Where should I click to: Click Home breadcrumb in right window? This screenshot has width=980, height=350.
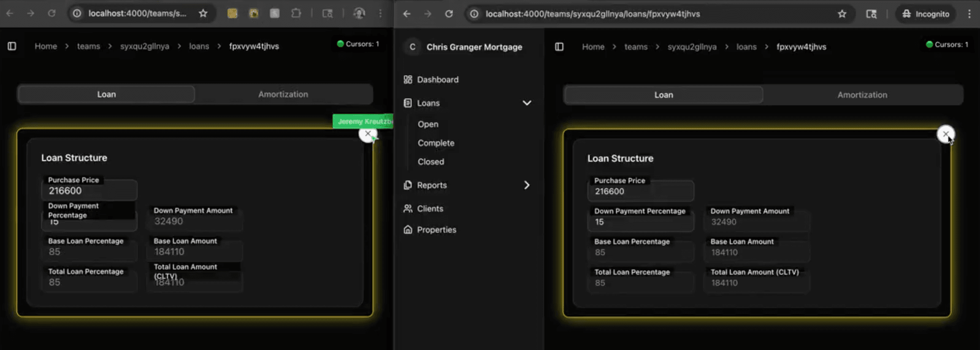pos(593,47)
